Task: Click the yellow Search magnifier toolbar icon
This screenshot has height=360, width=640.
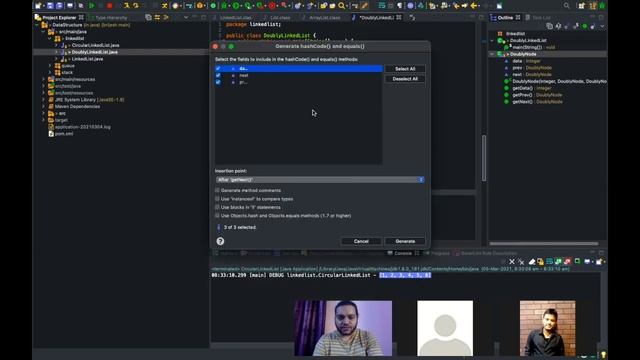Action: pyautogui.click(x=342, y=6)
